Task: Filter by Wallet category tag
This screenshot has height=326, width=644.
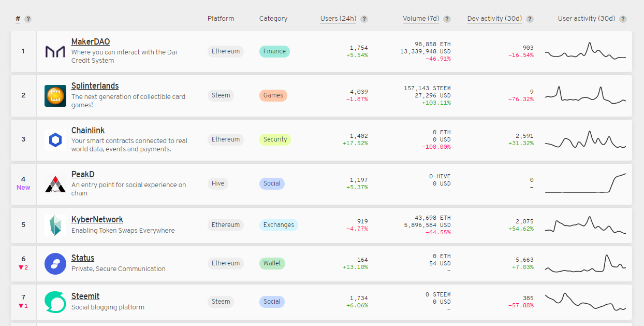Action: [272, 263]
